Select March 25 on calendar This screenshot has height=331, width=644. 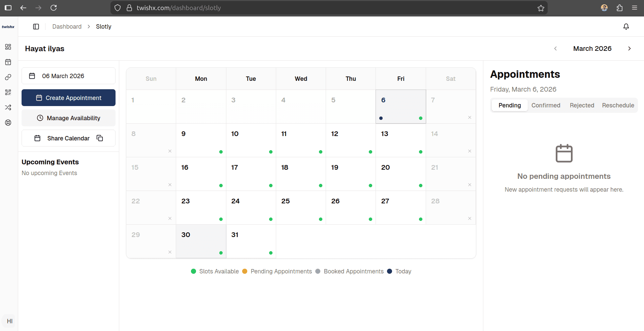click(301, 208)
